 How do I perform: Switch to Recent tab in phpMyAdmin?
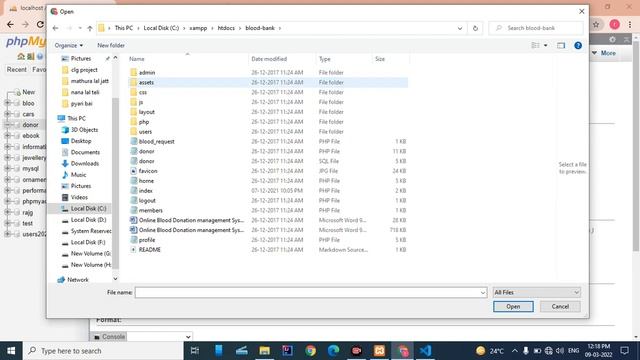click(x=16, y=69)
